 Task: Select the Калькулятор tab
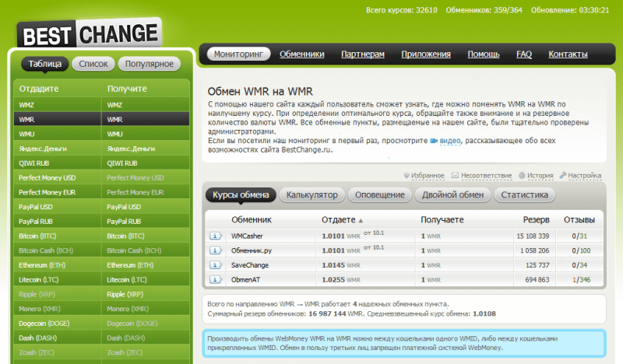click(x=312, y=195)
